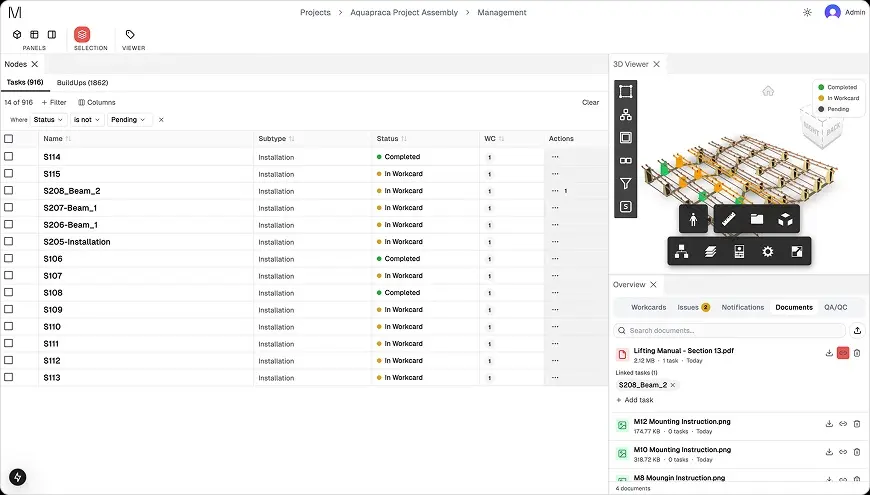Image resolution: width=870 pixels, height=495 pixels.
Task: Go to Projects breadcrumb link
Action: 315,12
